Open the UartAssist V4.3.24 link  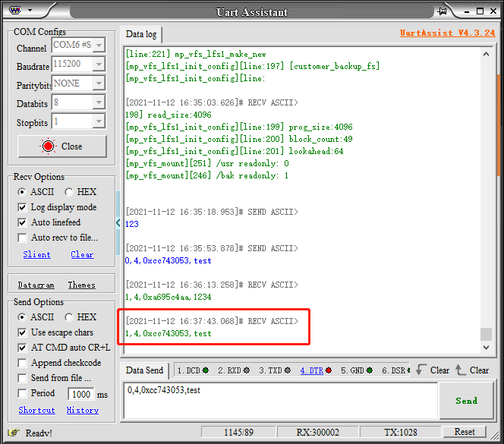(x=447, y=33)
